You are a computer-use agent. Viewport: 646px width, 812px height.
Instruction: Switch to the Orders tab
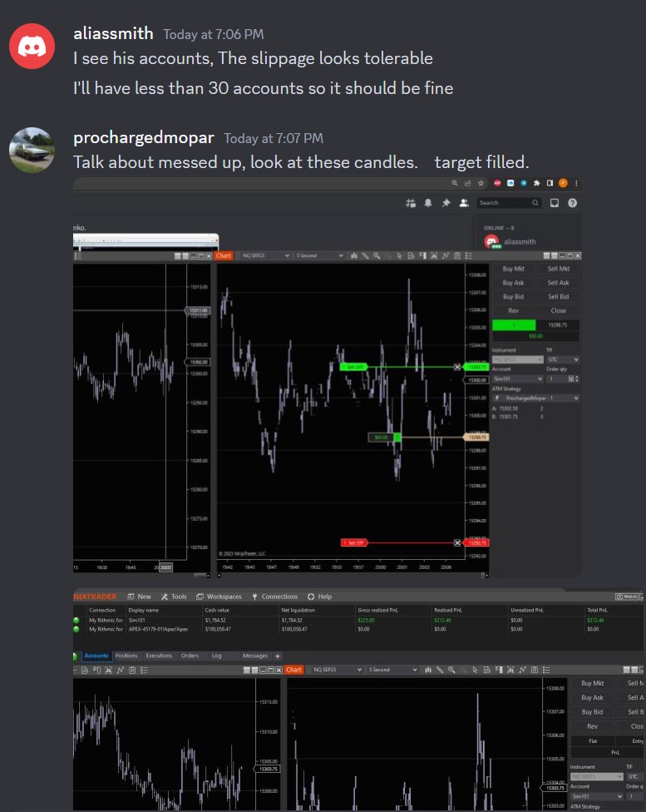[x=190, y=656]
